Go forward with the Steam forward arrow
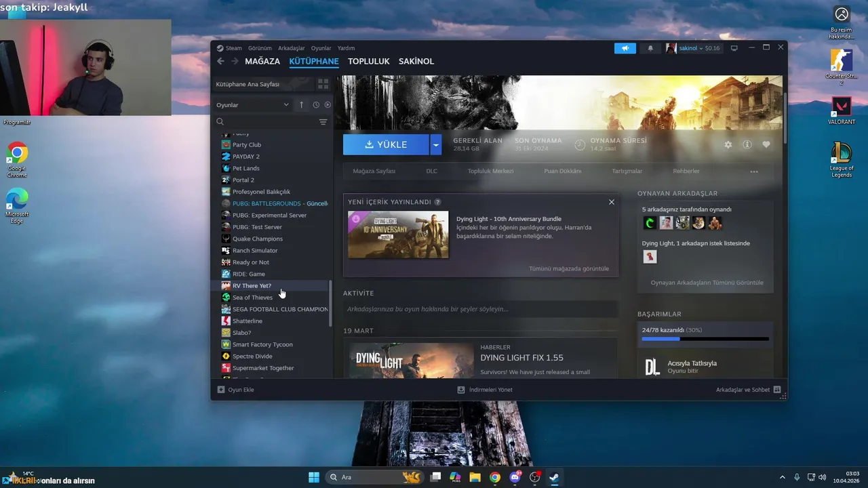The height and width of the screenshot is (488, 868). click(x=235, y=61)
